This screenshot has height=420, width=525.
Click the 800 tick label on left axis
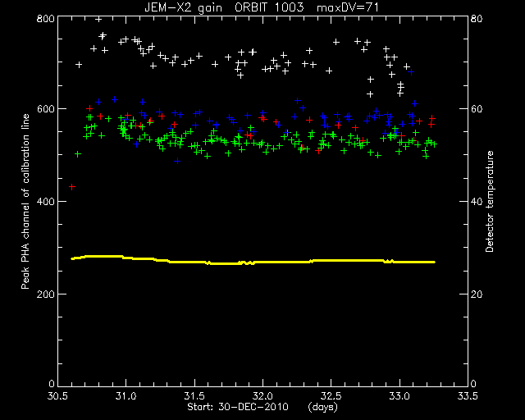point(45,18)
